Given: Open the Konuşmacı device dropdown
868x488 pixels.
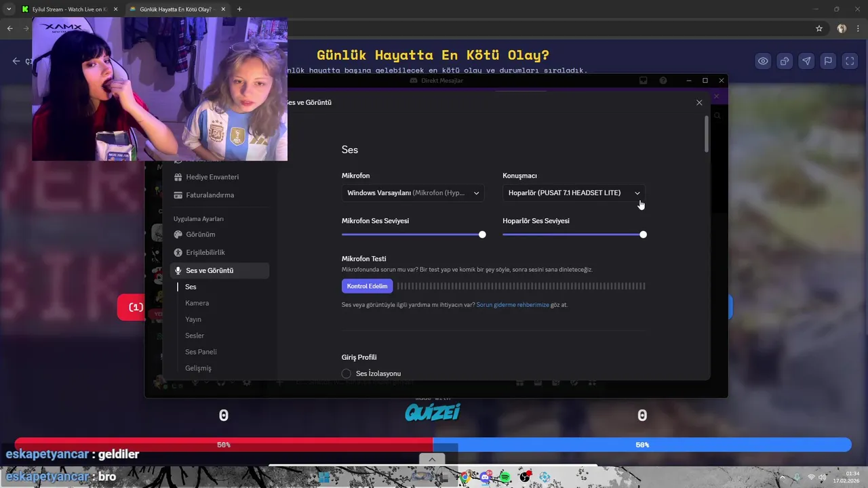Looking at the screenshot, I should (x=574, y=193).
